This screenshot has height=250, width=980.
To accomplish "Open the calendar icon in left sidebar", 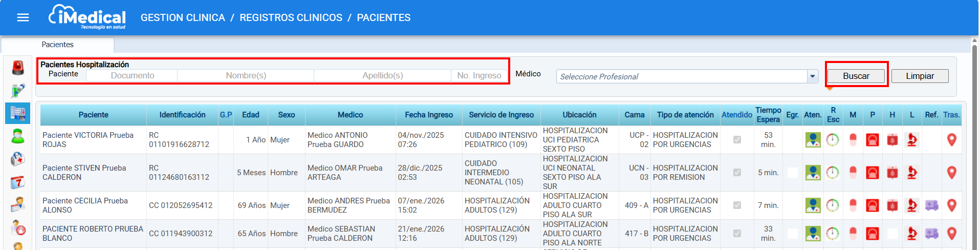I will (x=17, y=182).
